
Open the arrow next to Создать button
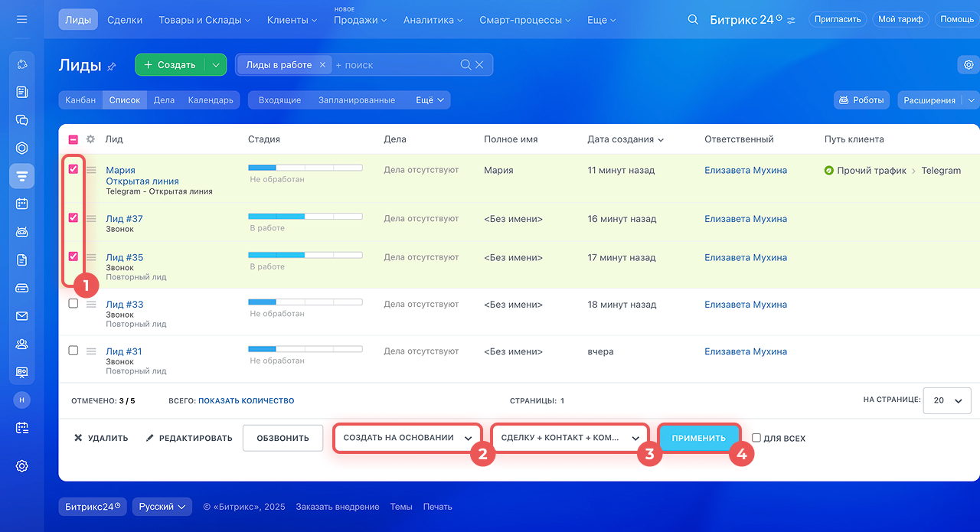[x=216, y=65]
